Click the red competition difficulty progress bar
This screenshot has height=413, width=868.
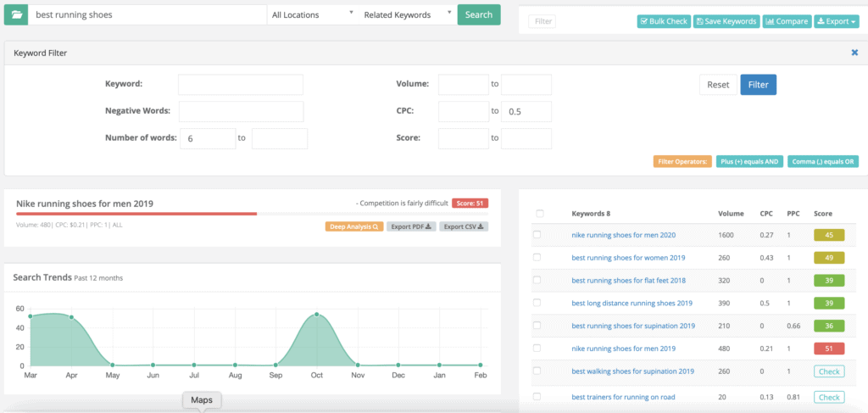click(136, 214)
